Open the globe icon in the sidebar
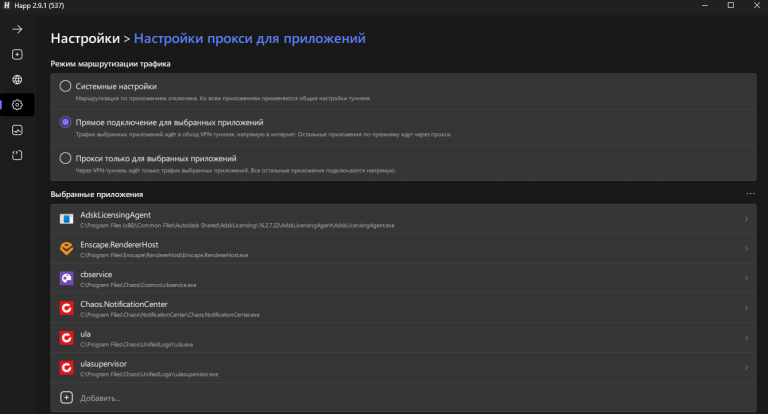The width and height of the screenshot is (768, 414). 17,79
